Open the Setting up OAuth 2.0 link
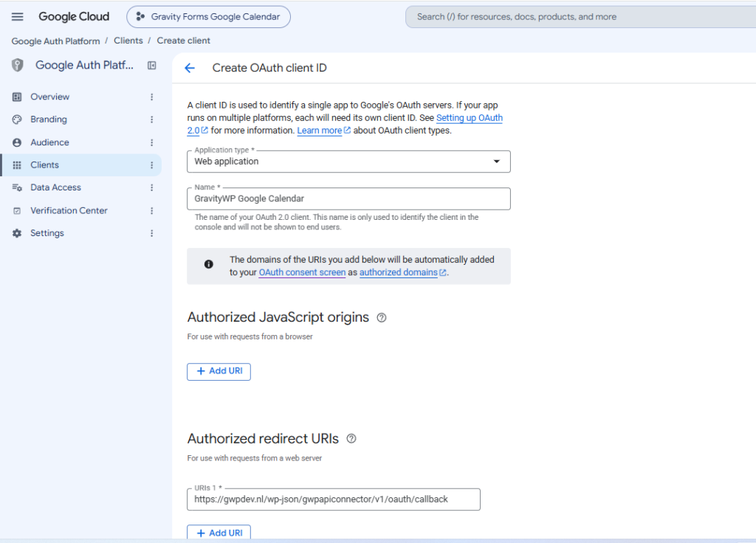Viewport: 756px width, 543px height. click(x=469, y=118)
